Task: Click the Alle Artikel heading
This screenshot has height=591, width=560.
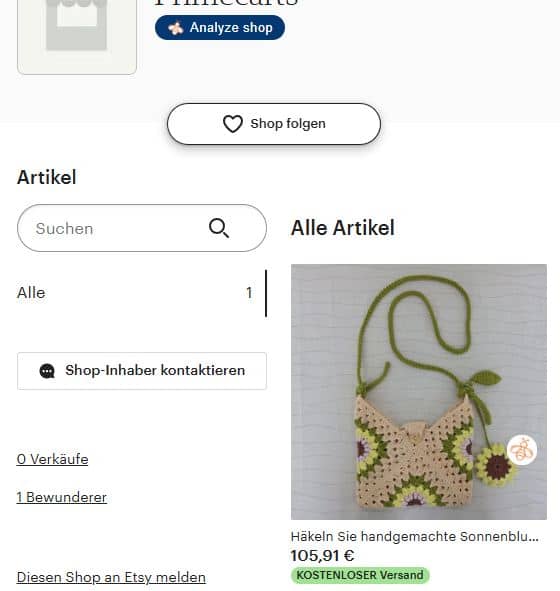Action: tap(343, 228)
